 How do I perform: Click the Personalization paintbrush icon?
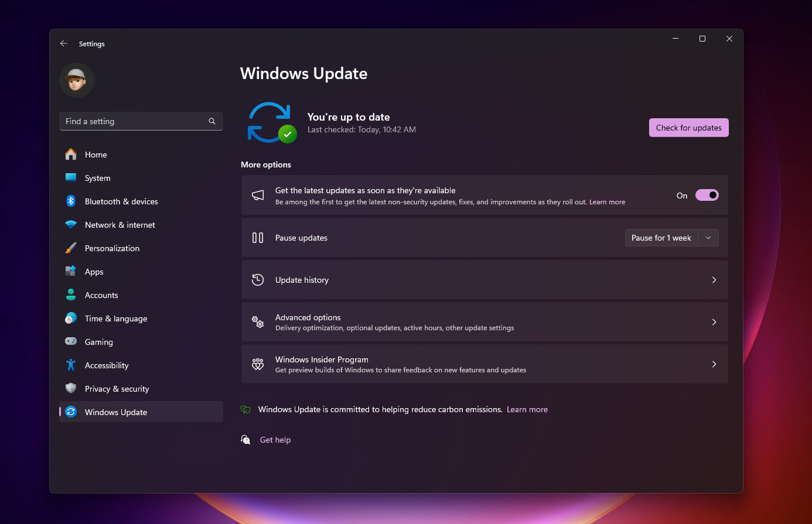tap(71, 248)
